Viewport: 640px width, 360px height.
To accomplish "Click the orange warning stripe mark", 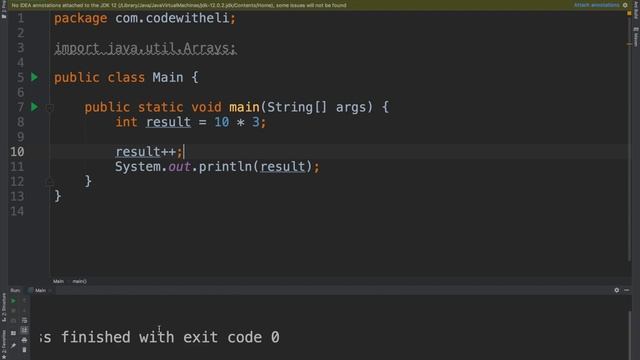I will [x=629, y=44].
